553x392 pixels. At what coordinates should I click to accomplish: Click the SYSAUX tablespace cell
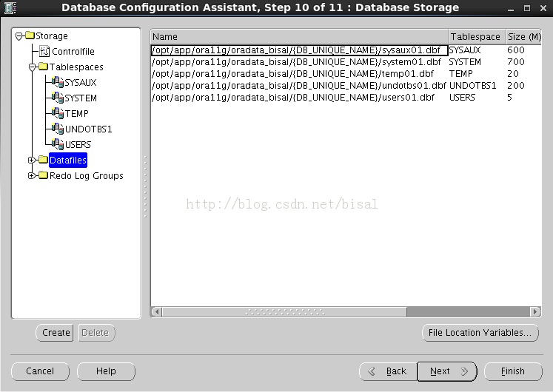[465, 50]
